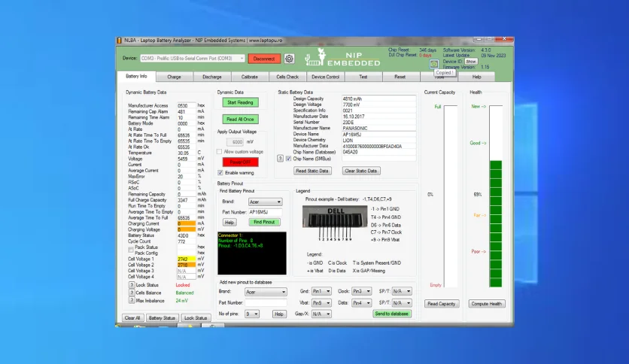Click the Cycle Count value 772
This screenshot has height=364, width=629.
(x=186, y=241)
